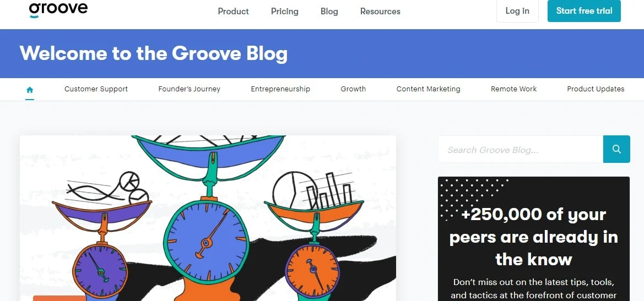View the Growth category
The height and width of the screenshot is (301, 644).
353,89
